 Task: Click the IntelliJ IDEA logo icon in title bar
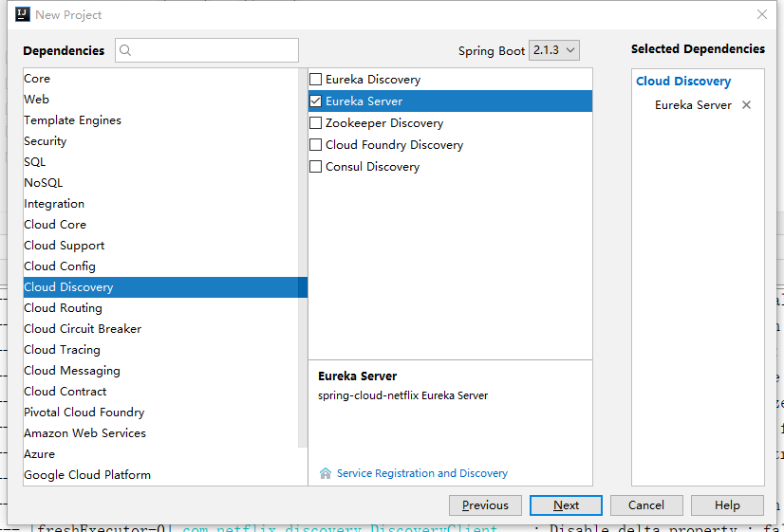(23, 14)
